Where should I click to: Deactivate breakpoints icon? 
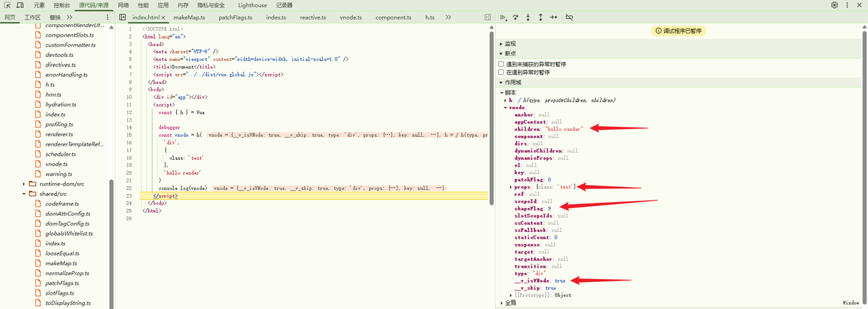click(569, 17)
